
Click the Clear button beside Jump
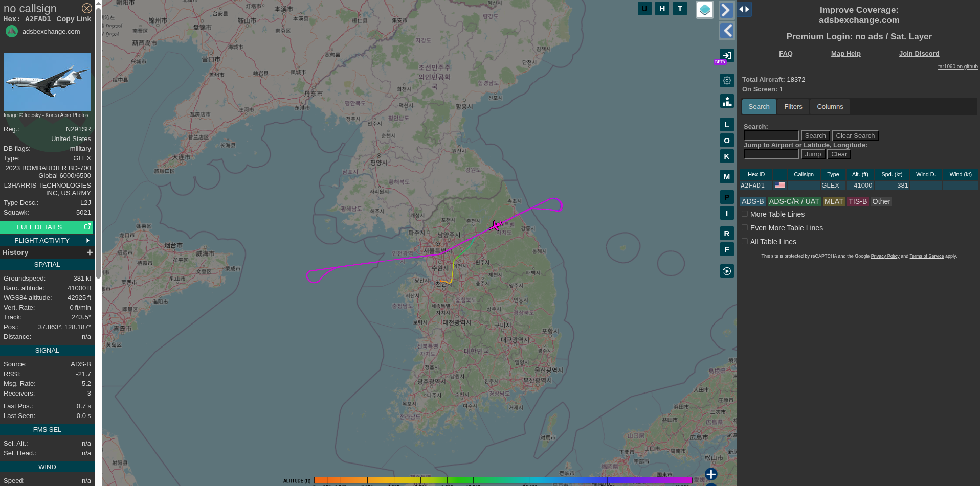coord(839,154)
